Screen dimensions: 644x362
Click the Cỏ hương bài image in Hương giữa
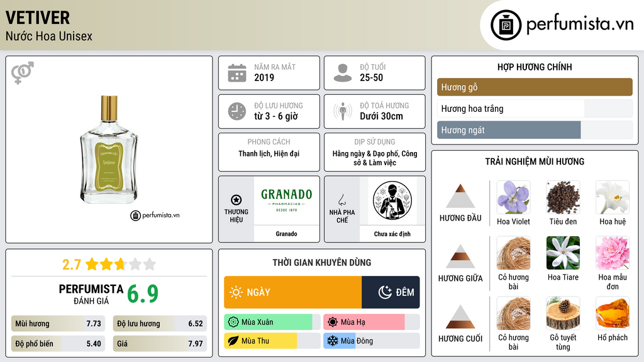click(513, 253)
